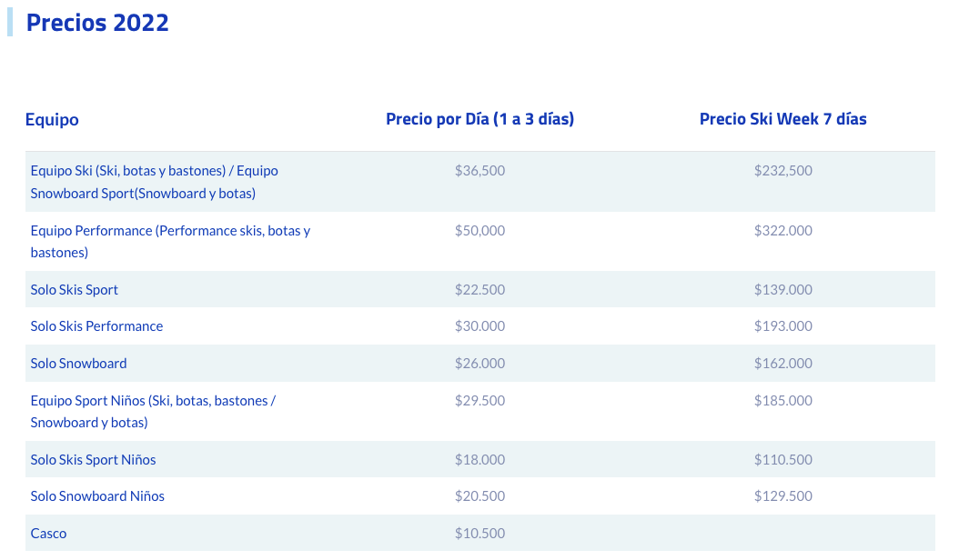Select the Casco row label
Image resolution: width=959 pixels, height=560 pixels.
coord(48,533)
